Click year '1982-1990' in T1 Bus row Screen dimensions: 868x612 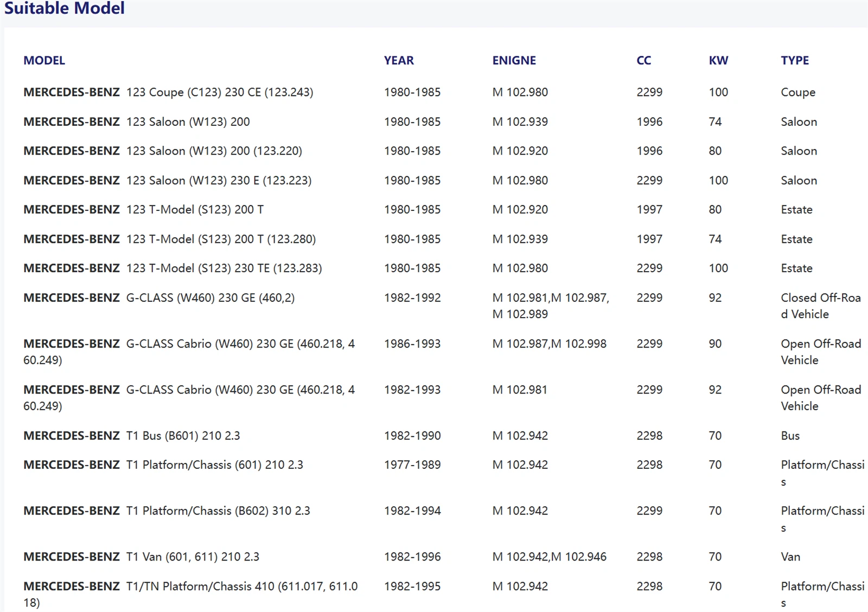(412, 436)
